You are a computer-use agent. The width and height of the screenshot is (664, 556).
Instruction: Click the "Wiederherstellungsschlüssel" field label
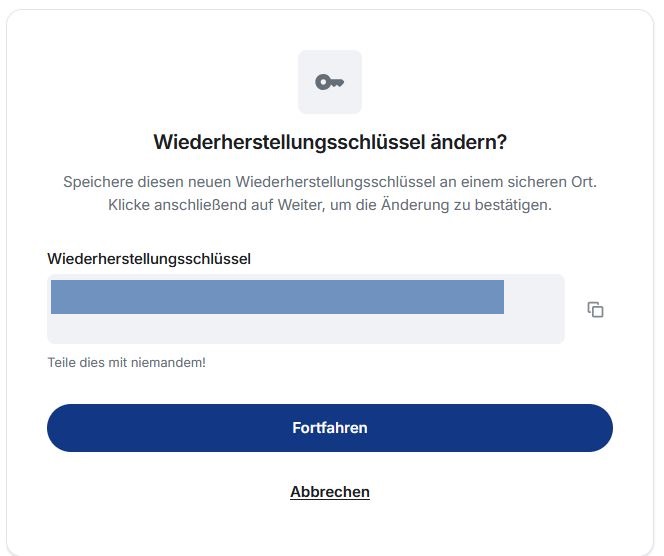pos(149,259)
